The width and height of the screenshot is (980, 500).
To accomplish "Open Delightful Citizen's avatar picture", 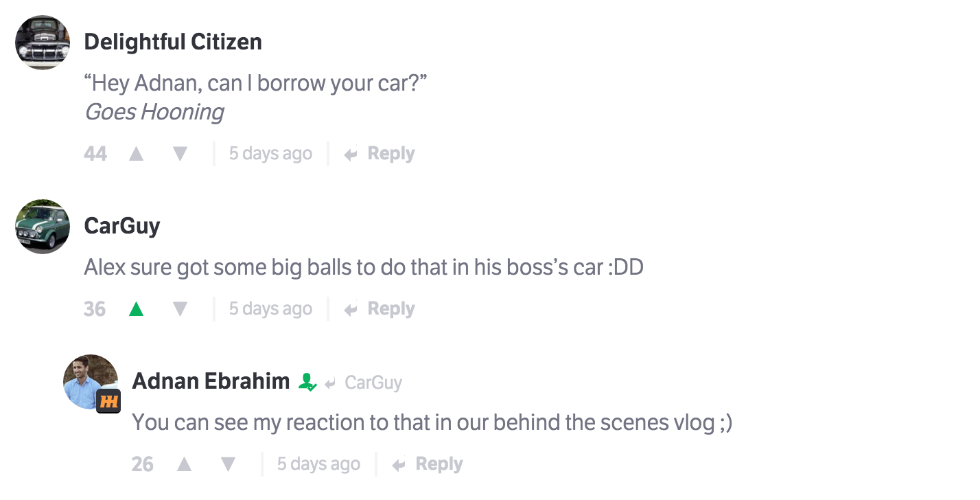I will tap(43, 42).
